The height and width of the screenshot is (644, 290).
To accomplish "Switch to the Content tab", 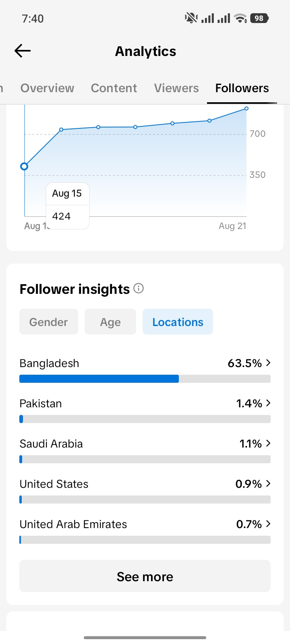I will point(114,88).
